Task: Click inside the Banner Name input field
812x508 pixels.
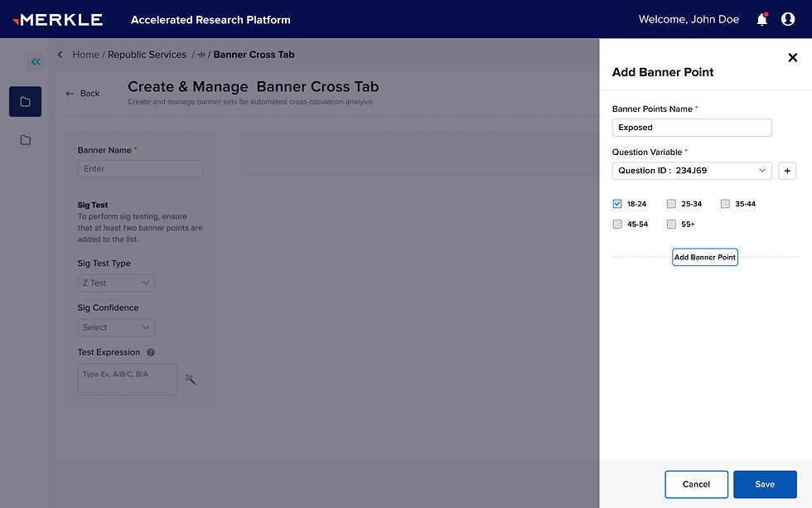Action: (139, 168)
